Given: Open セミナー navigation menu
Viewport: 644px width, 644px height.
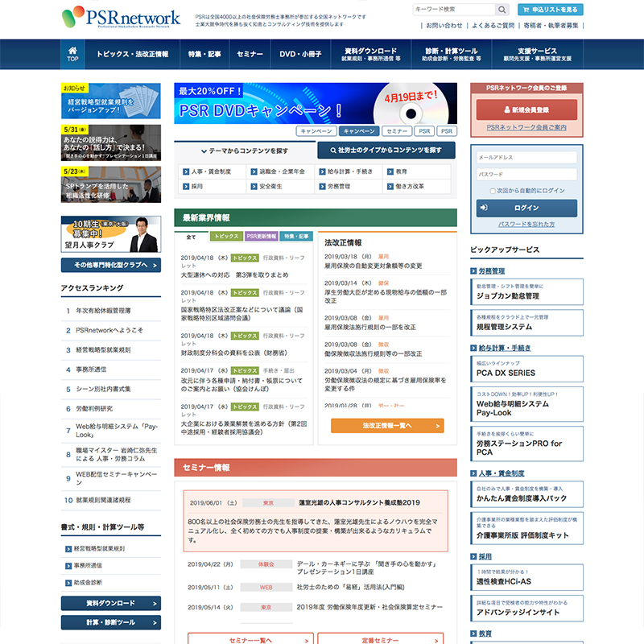Looking at the screenshot, I should pyautogui.click(x=250, y=54).
